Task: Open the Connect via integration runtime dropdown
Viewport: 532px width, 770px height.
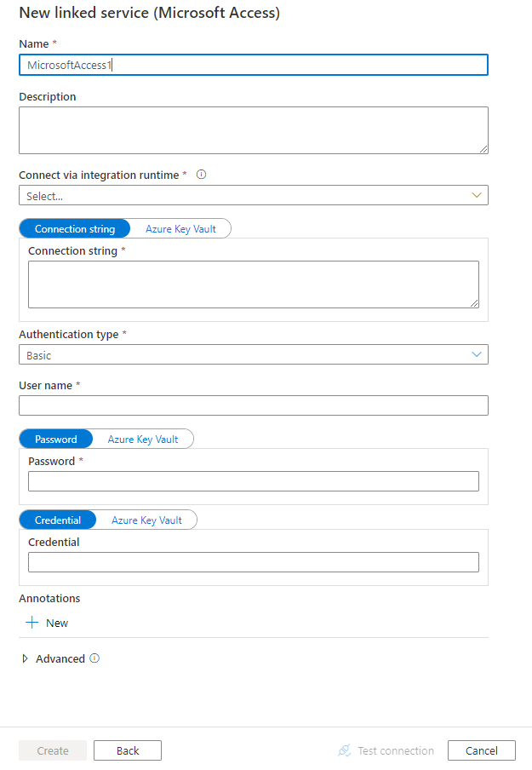Action: (253, 195)
